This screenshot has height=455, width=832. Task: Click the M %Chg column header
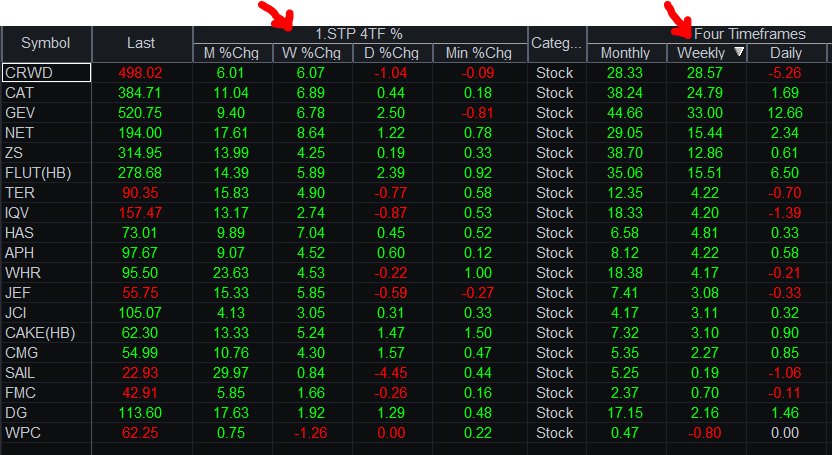(231, 53)
